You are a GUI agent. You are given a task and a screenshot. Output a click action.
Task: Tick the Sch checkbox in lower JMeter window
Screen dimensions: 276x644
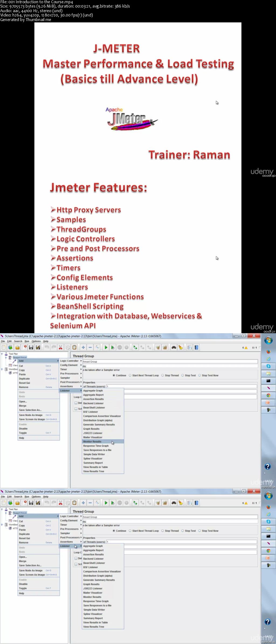click(x=76, y=564)
